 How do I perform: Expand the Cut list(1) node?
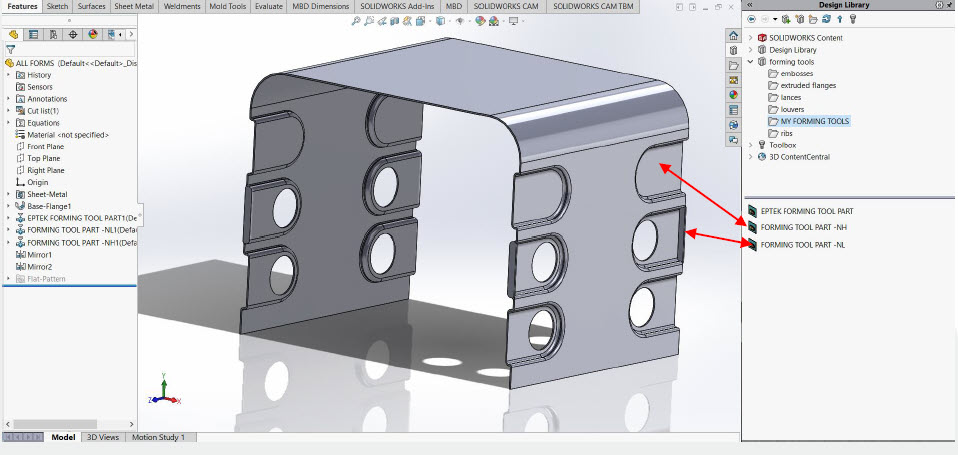click(8, 111)
